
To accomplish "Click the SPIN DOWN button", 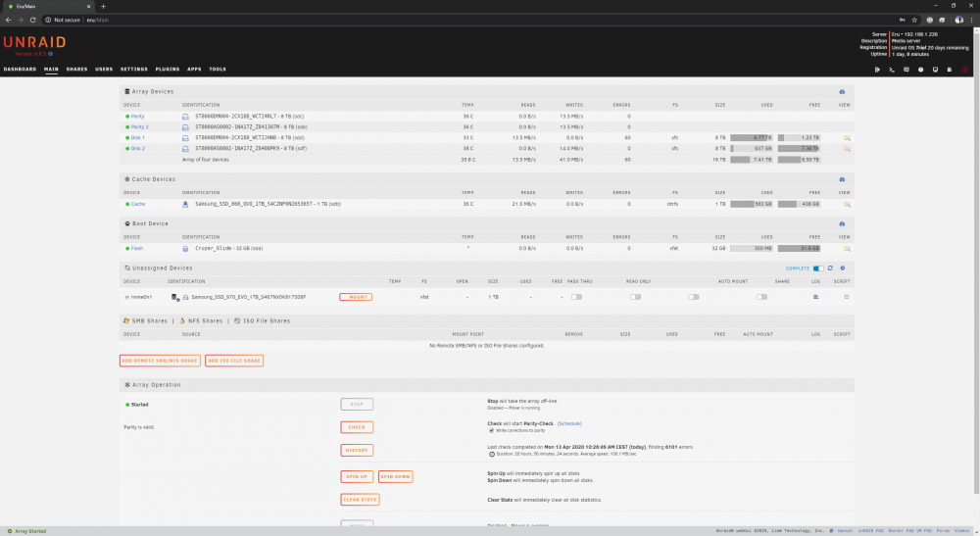I will pyautogui.click(x=396, y=476).
